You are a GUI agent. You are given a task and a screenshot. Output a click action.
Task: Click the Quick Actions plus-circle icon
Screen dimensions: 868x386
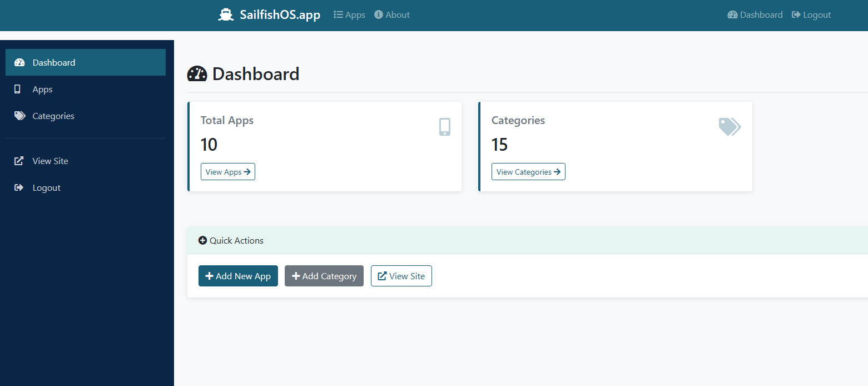pos(203,240)
